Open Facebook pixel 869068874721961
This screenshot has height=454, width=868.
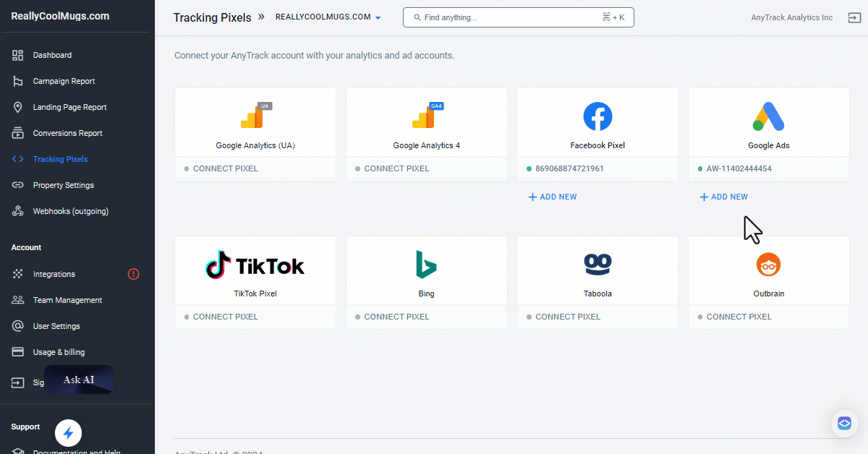[x=569, y=168]
